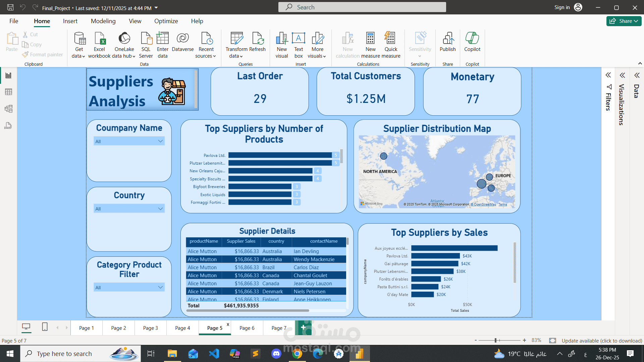Click the Refresh queries icon

tap(258, 39)
